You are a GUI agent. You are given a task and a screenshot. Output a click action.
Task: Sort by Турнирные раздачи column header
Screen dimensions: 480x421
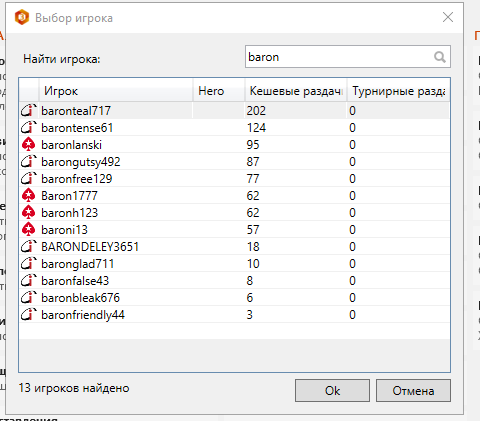[398, 91]
